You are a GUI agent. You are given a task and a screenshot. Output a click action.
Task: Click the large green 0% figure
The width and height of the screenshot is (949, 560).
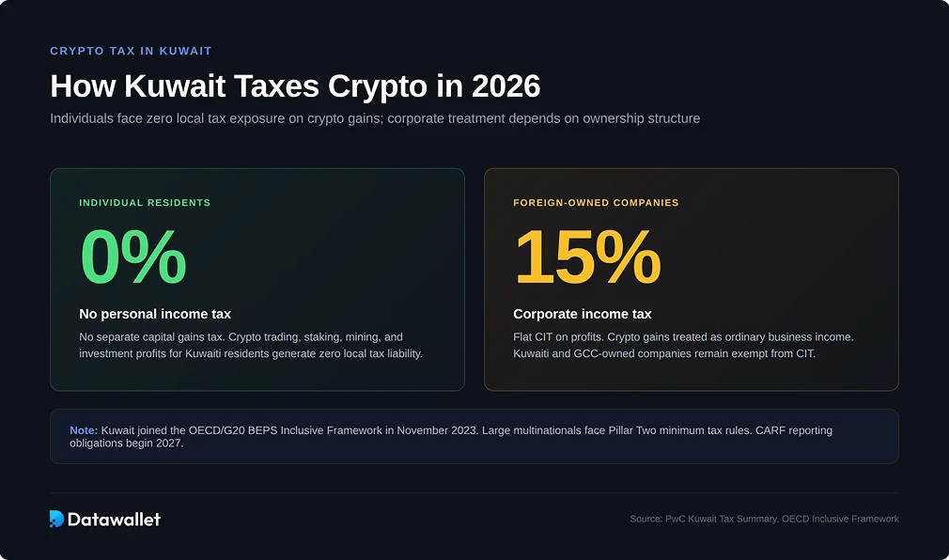[132, 257]
